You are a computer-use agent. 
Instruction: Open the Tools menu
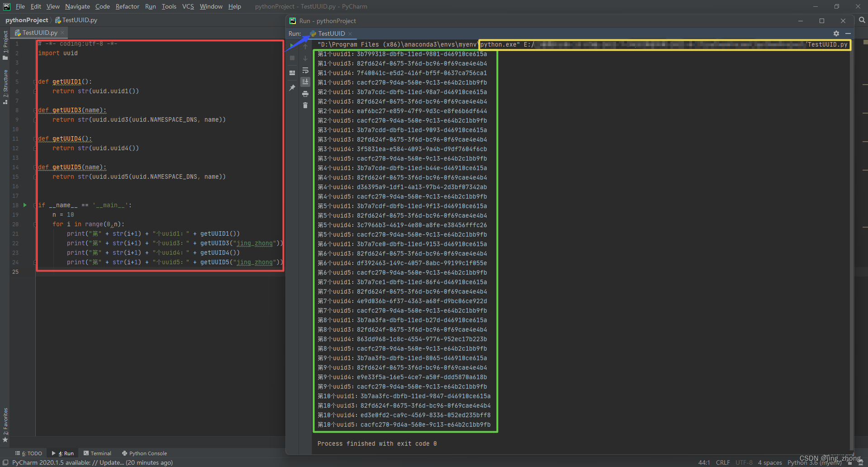(x=169, y=6)
